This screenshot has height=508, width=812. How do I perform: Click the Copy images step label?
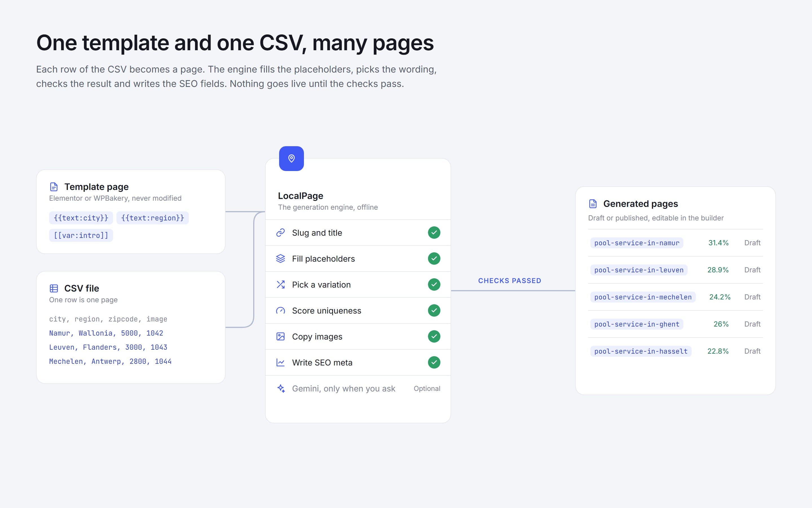[317, 337]
